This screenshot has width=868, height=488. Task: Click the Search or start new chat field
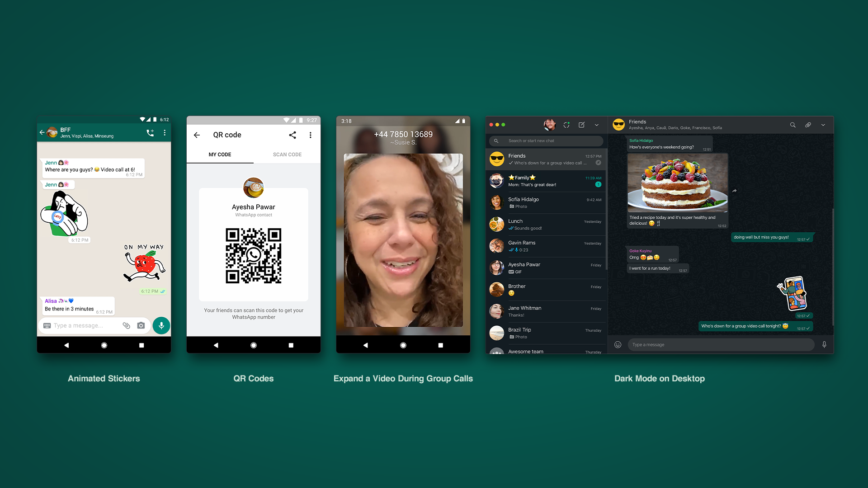(x=546, y=141)
